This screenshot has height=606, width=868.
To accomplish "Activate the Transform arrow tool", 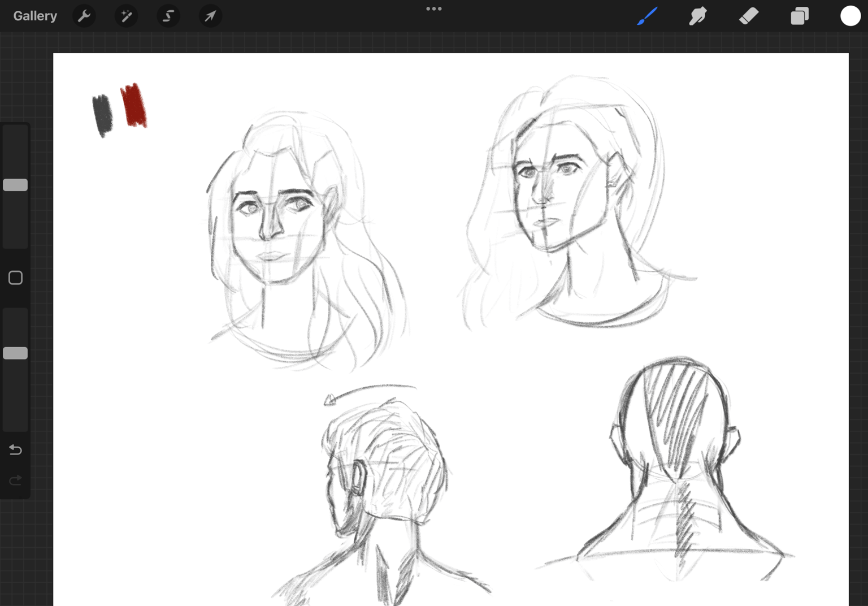I will [210, 16].
